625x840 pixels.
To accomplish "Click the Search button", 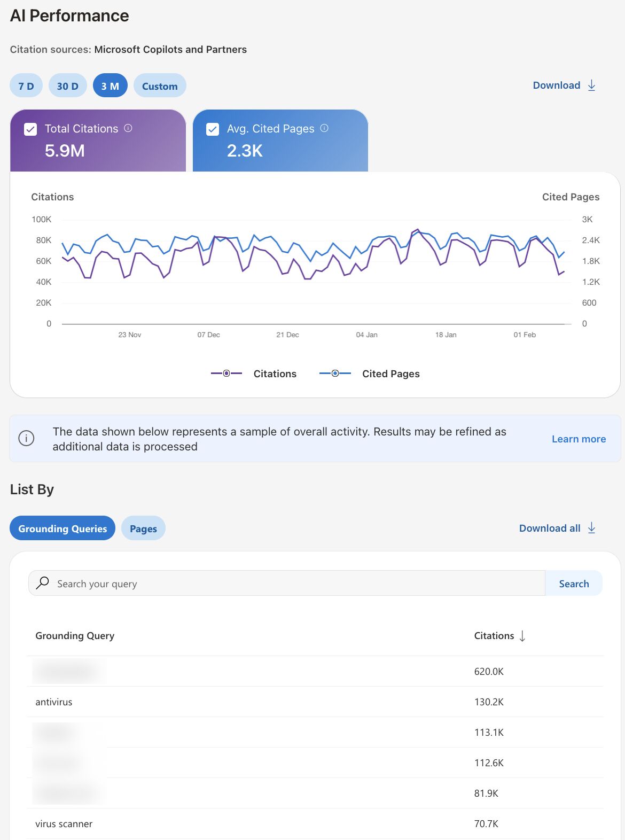I will point(574,584).
